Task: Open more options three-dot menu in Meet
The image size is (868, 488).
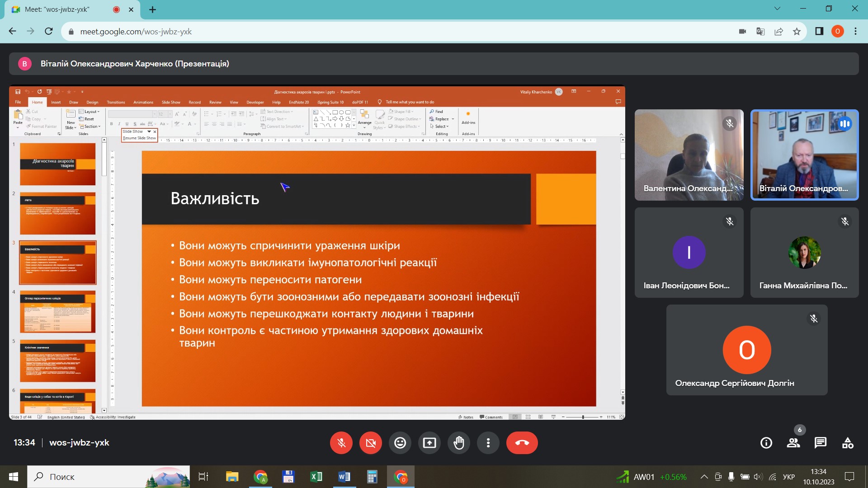Action: click(x=488, y=443)
